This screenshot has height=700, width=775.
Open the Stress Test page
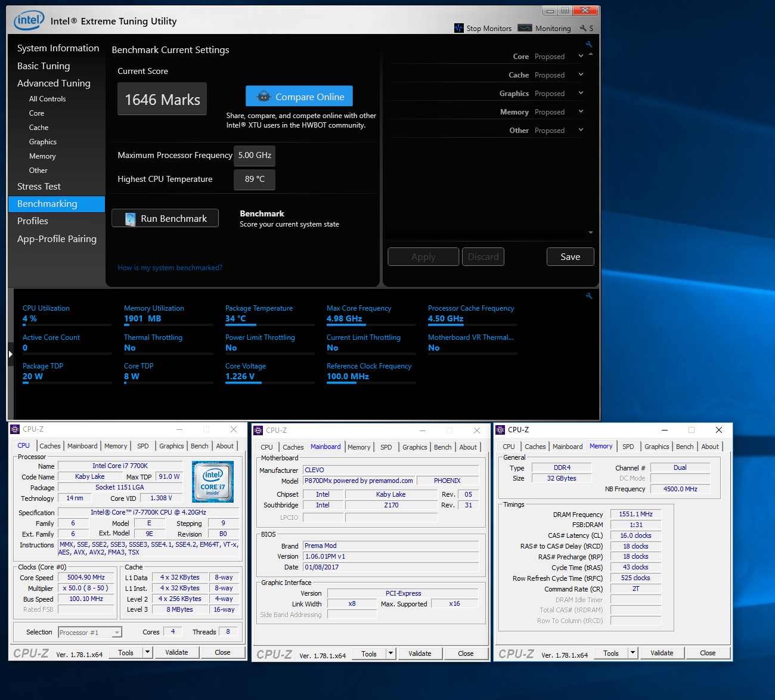click(39, 187)
